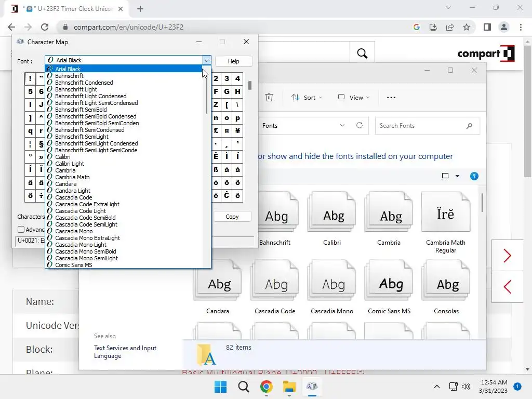Choose Cambria Math from font list
The height and width of the screenshot is (399, 532).
tap(72, 177)
